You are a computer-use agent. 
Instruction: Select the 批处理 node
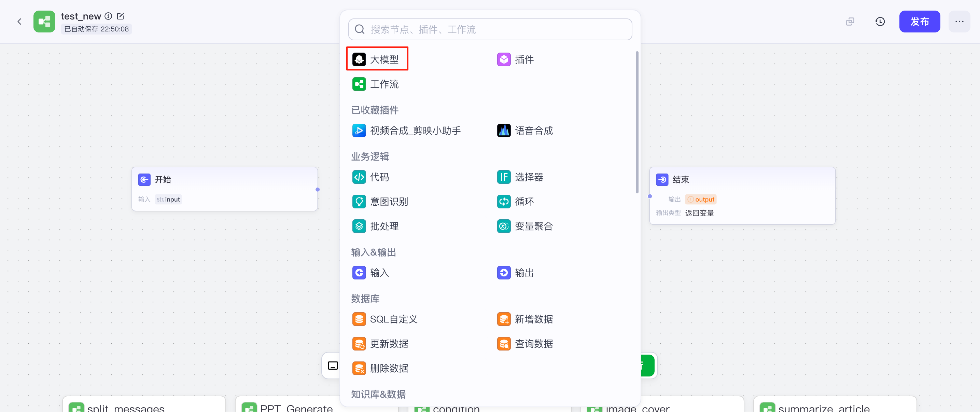[384, 226]
